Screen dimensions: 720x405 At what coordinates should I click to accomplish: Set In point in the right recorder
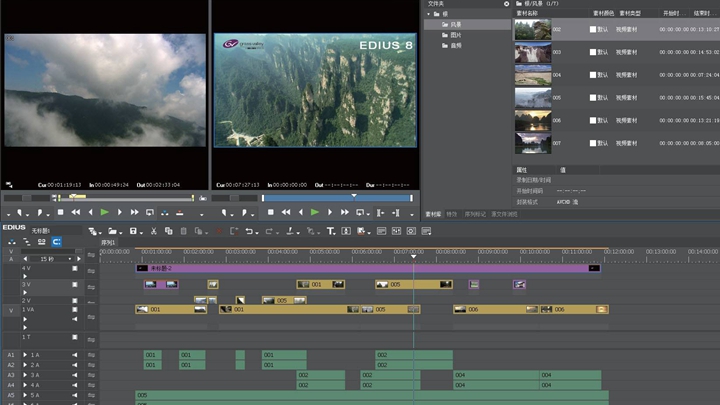click(x=224, y=212)
